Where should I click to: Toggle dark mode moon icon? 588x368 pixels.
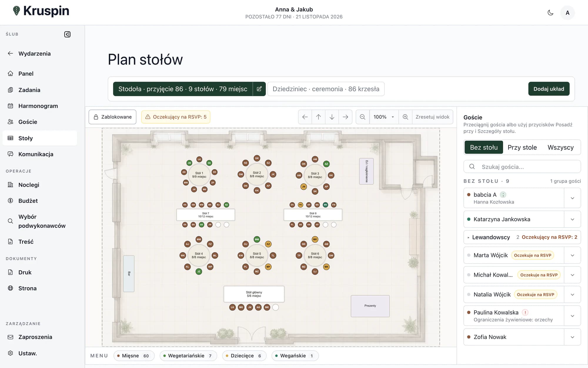[550, 13]
